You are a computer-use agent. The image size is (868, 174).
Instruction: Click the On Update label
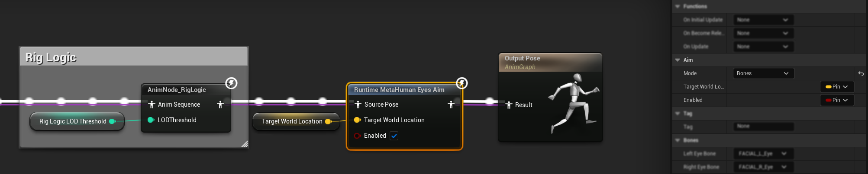(x=696, y=47)
